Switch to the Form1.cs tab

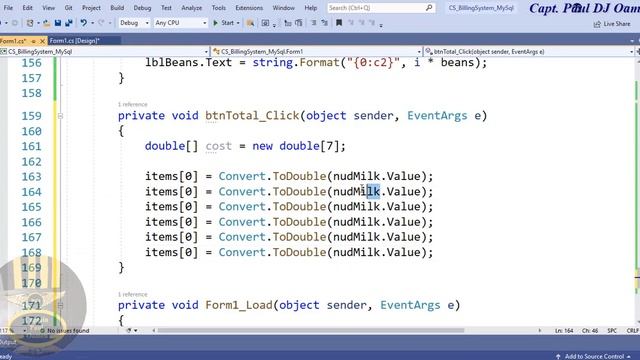[13, 41]
